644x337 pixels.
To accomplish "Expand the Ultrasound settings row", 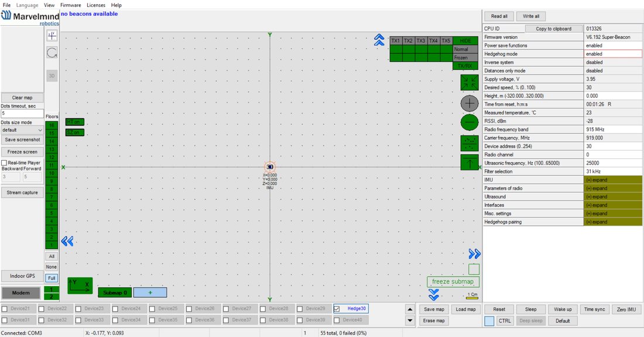I will [x=612, y=197].
